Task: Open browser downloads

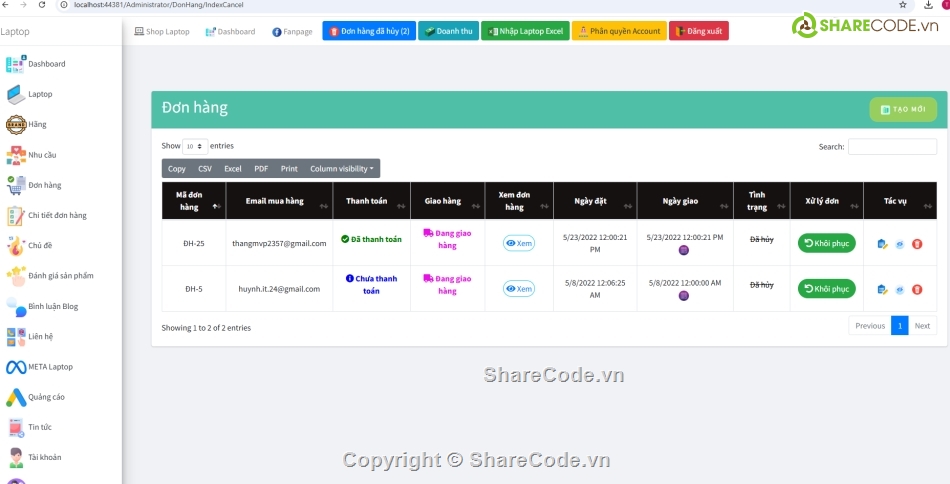Action: tap(928, 4)
